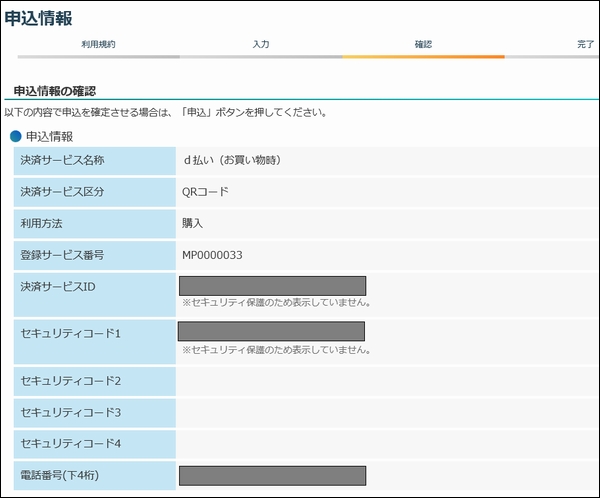This screenshot has width=600, height=498.
Task: Click the 購入 value
Action: coord(192,223)
